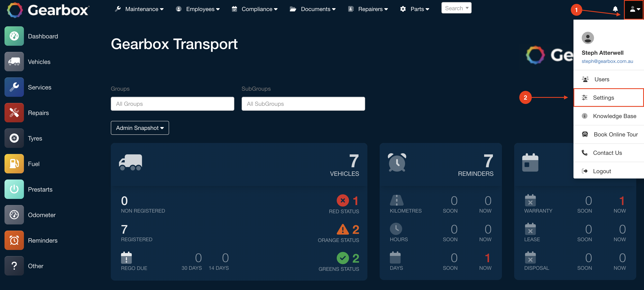
Task: Click the Rego Due calendar icon
Action: coord(127,258)
